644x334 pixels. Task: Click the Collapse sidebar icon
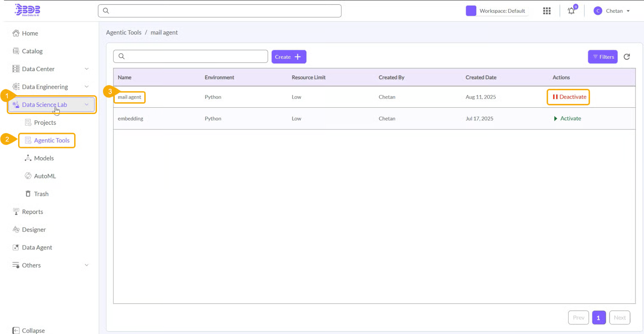pyautogui.click(x=16, y=330)
